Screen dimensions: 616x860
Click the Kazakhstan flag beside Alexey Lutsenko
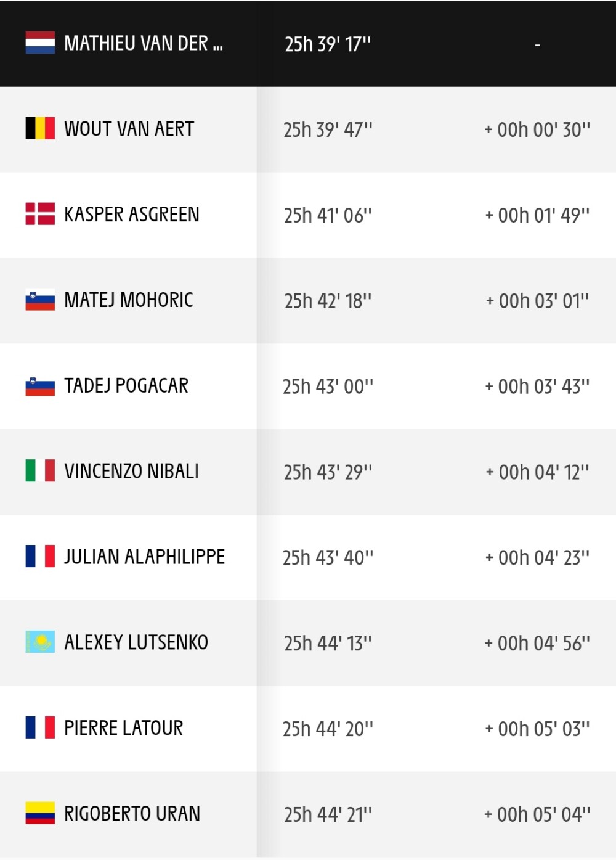40,642
